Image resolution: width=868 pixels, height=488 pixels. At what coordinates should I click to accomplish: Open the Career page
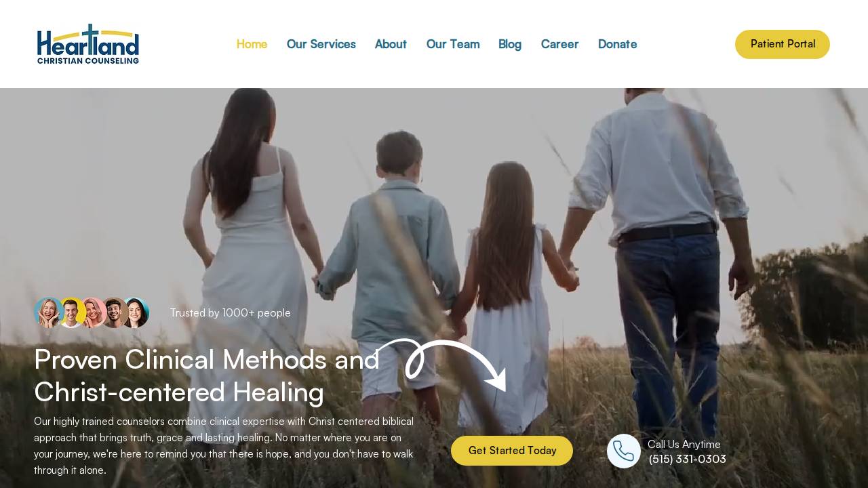(559, 44)
